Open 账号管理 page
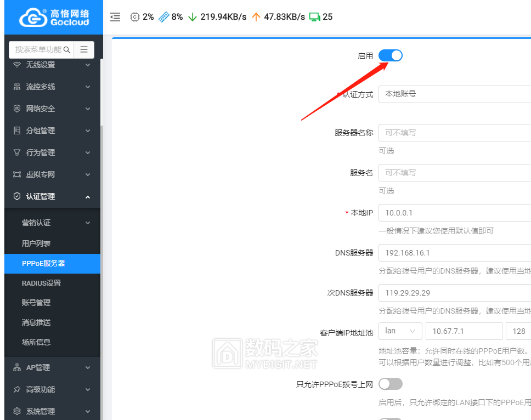 [53, 303]
